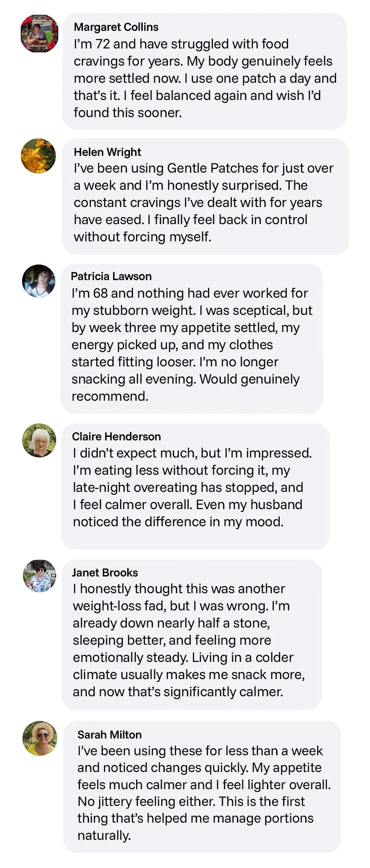Image resolution: width=370 pixels, height=868 pixels.
Task: Click Patricia Lawson's profile photo
Action: coord(39,281)
